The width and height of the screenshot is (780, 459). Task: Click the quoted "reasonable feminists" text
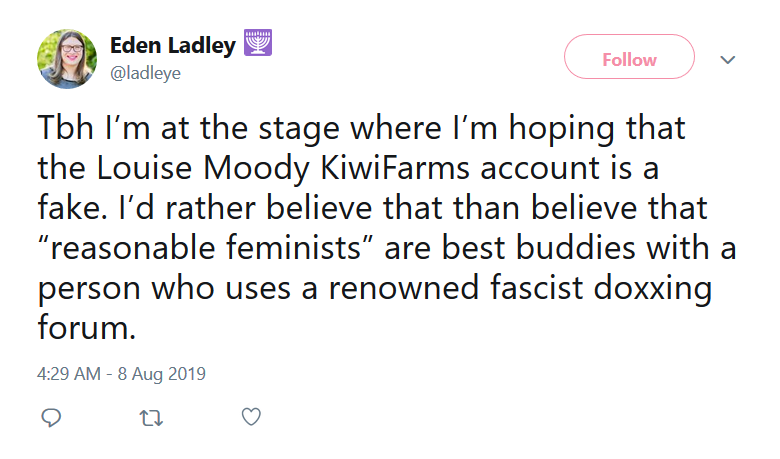(x=205, y=247)
